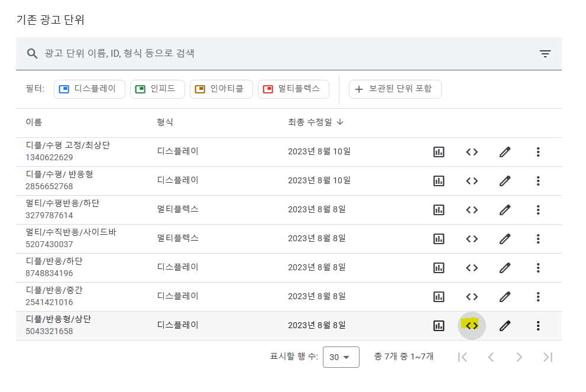Edit the 디플/반응/중간 ad unit
Viewport: 586px width, 392px height.
coord(505,297)
